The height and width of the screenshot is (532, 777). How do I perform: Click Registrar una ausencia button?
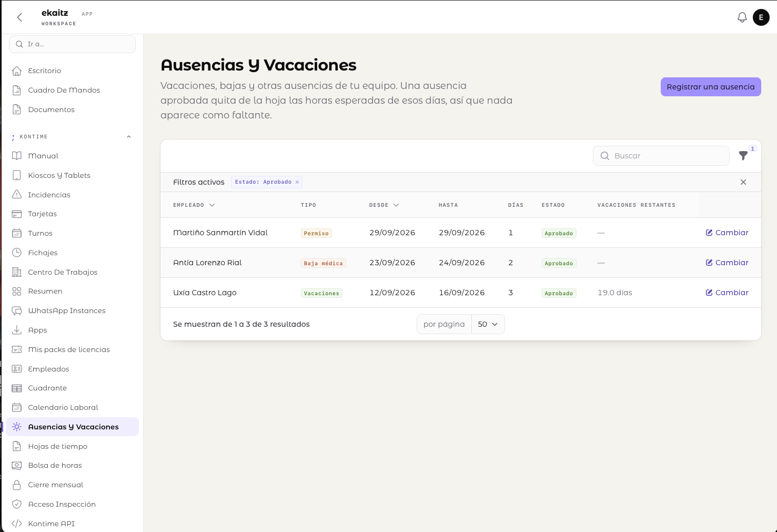pos(711,87)
